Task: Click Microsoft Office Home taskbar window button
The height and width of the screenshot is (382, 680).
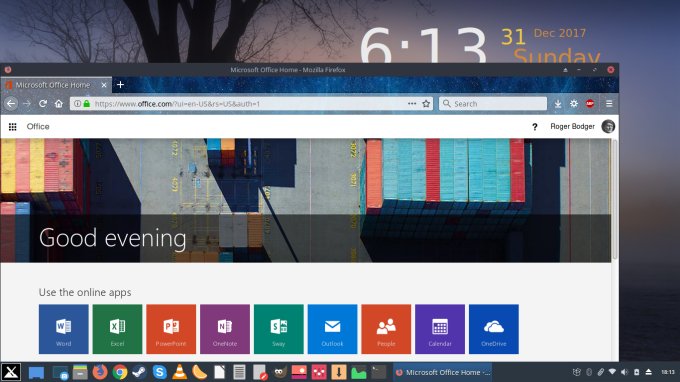Action: [x=443, y=372]
